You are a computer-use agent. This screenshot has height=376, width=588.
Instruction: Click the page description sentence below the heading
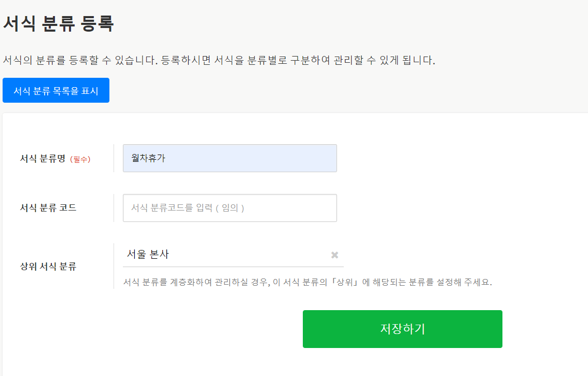219,60
